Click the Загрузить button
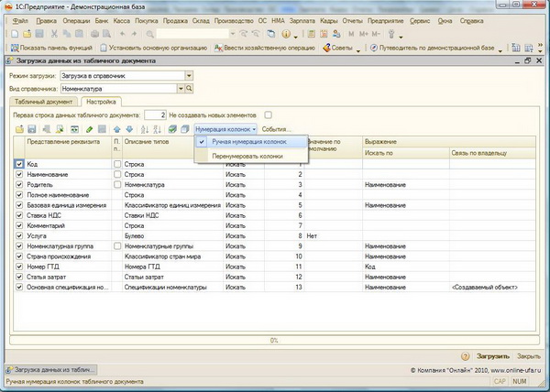This screenshot has height=392, width=550. click(x=493, y=356)
